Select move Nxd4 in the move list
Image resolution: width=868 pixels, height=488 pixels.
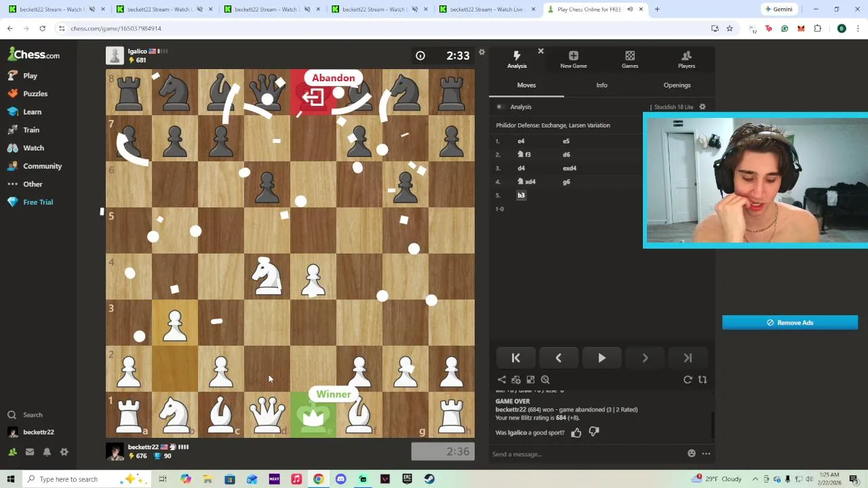pyautogui.click(x=526, y=182)
